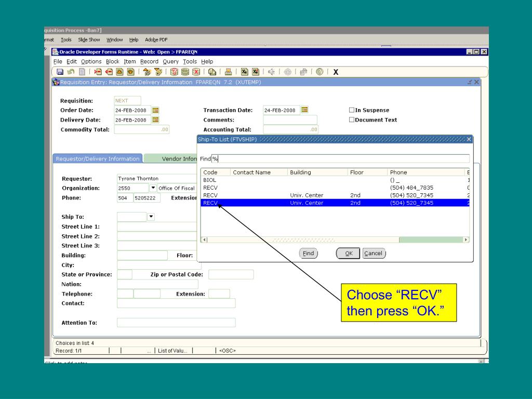Open Adobe PDF menu in background window
Viewport: 532px width, 399px height.
156,39
